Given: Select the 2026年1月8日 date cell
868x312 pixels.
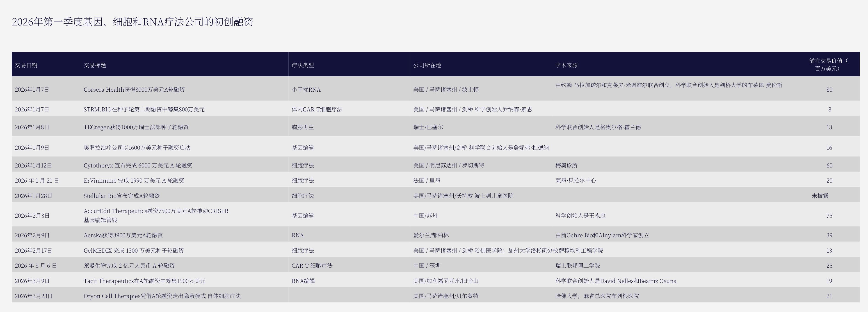Looking at the screenshot, I should tap(32, 127).
